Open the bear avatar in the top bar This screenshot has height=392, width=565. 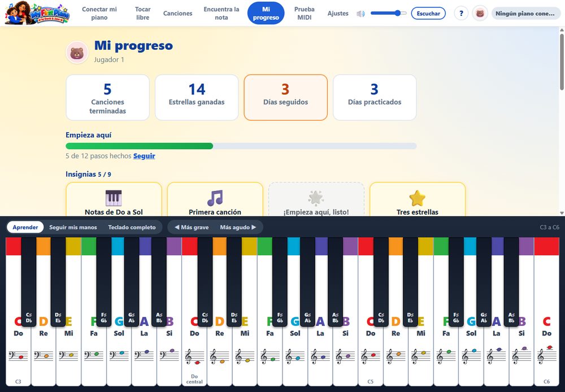480,14
